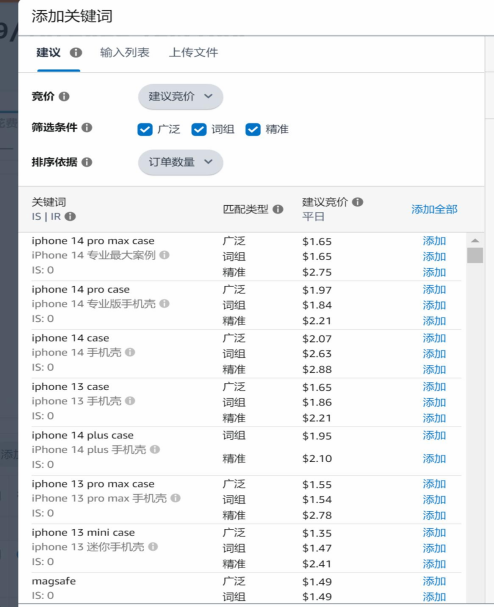
Task: Add iphone 14 plus case 精准 $2.10
Action: pos(434,458)
